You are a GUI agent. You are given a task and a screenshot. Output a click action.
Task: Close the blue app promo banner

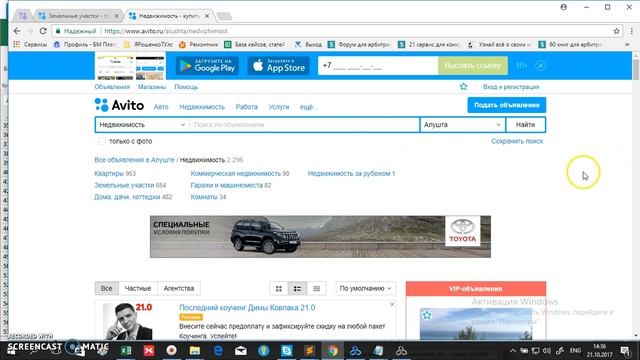540,65
